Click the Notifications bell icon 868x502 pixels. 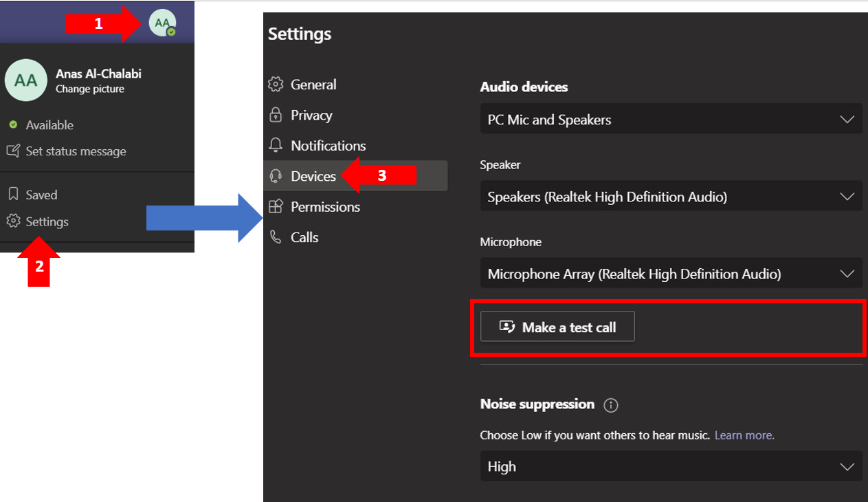[x=276, y=145]
